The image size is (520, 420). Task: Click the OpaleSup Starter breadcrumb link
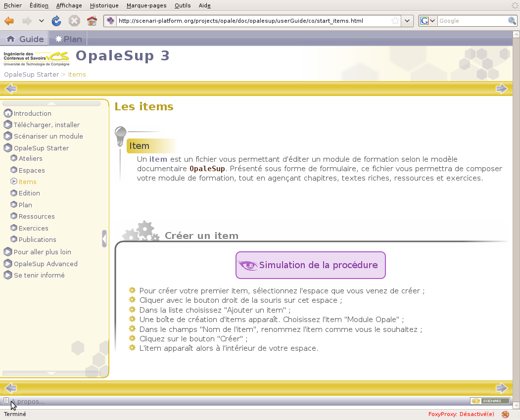(x=32, y=74)
